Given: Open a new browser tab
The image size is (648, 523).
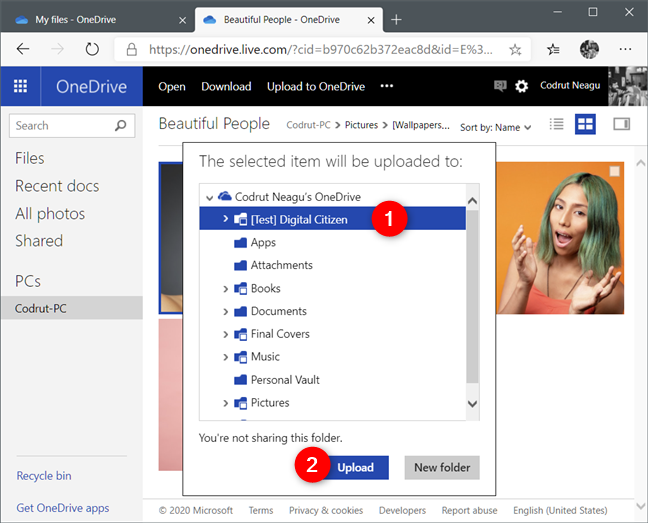Looking at the screenshot, I should click(x=396, y=19).
